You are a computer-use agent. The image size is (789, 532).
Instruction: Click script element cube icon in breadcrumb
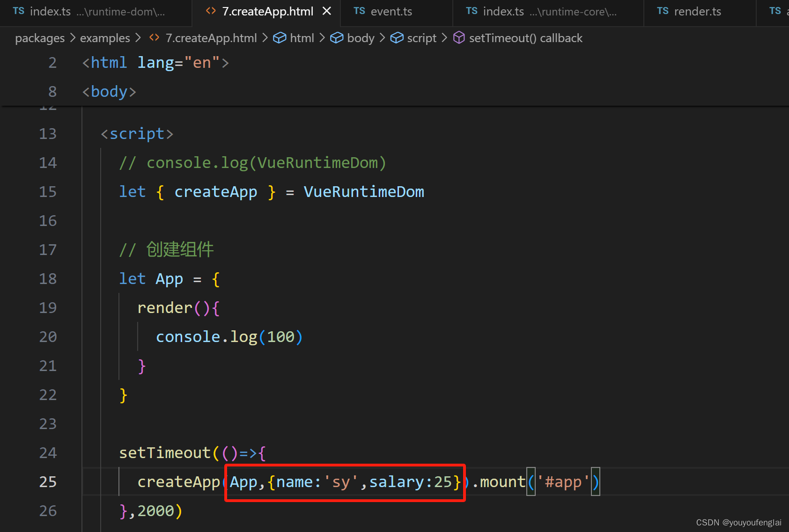pos(397,37)
